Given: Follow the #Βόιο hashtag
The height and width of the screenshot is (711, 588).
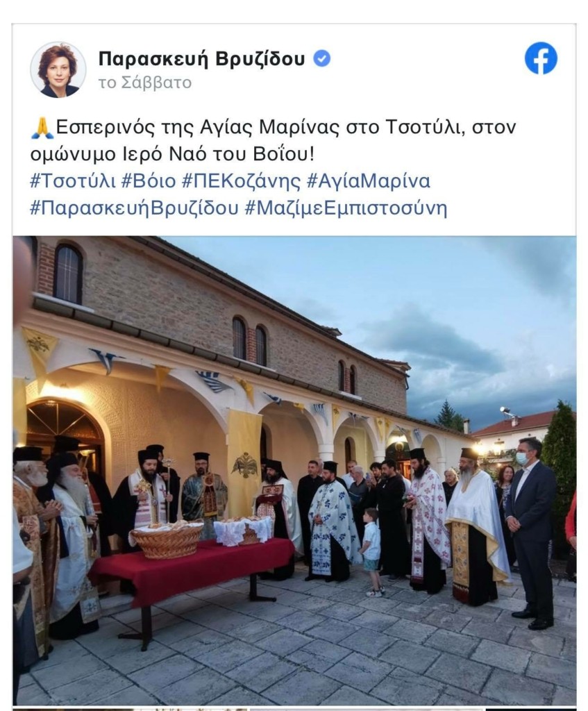Looking at the screenshot, I should pyautogui.click(x=149, y=181).
